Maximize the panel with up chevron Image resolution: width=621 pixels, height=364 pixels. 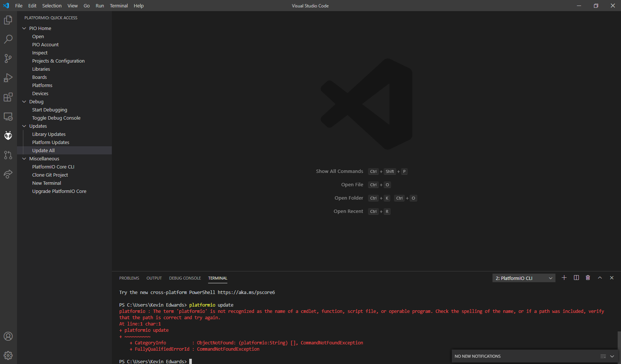600,278
